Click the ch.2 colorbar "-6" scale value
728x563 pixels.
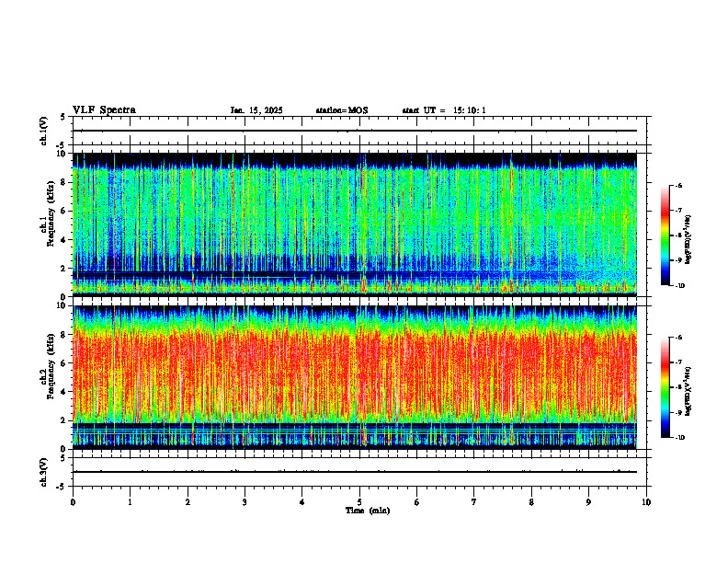678,338
